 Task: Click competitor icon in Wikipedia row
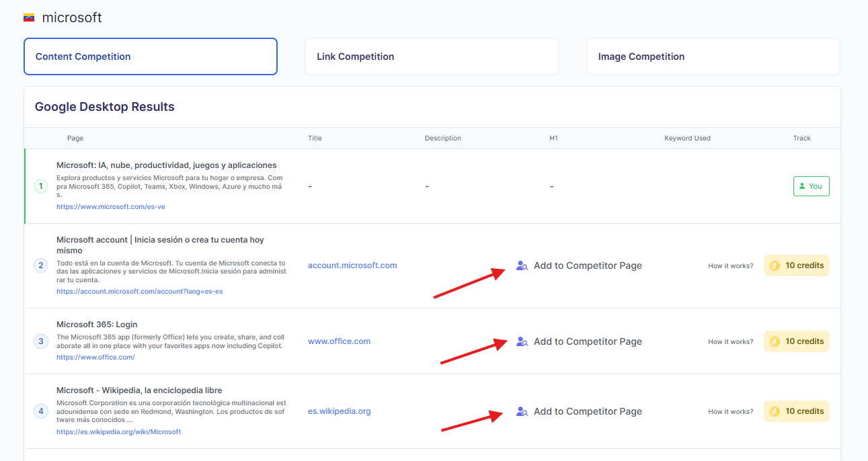[x=522, y=411]
